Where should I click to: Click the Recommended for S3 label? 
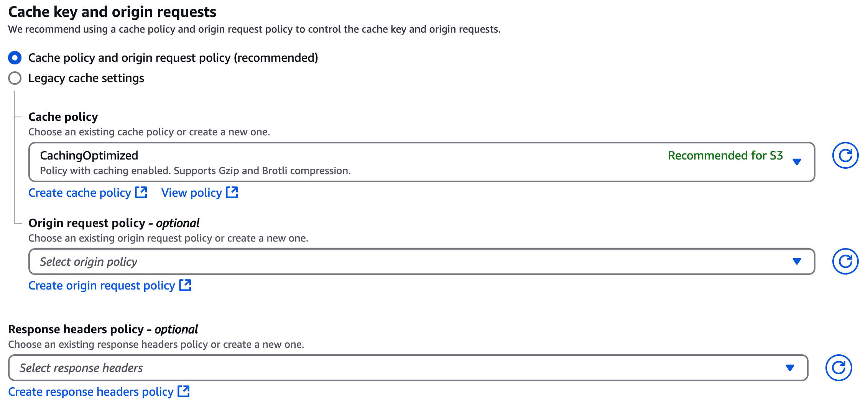725,155
